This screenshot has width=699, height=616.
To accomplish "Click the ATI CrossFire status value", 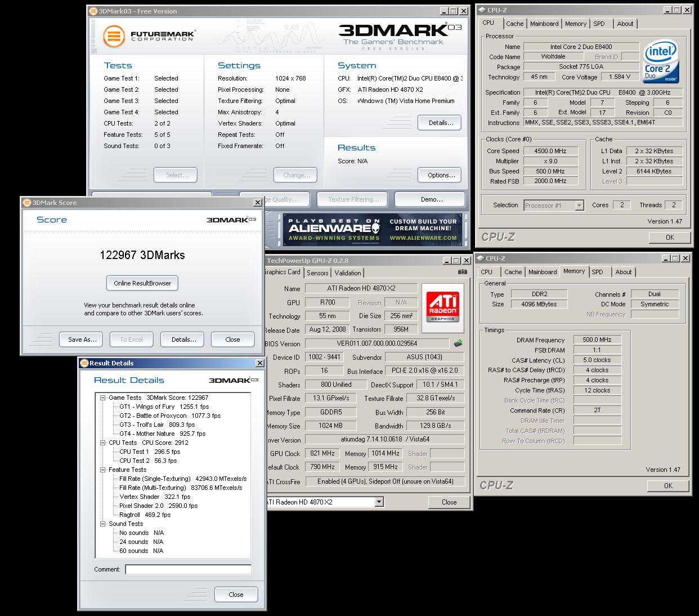I will [x=385, y=481].
